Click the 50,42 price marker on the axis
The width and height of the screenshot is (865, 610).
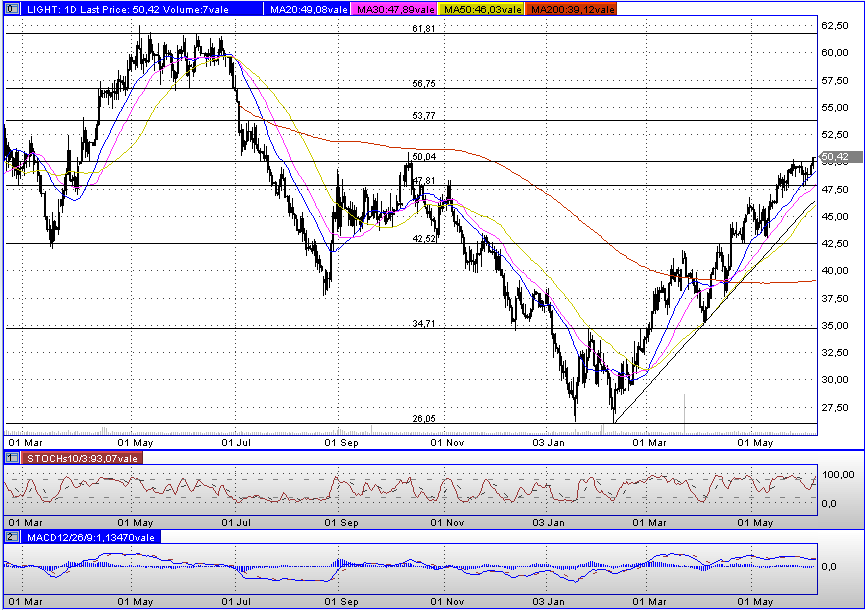click(x=838, y=157)
